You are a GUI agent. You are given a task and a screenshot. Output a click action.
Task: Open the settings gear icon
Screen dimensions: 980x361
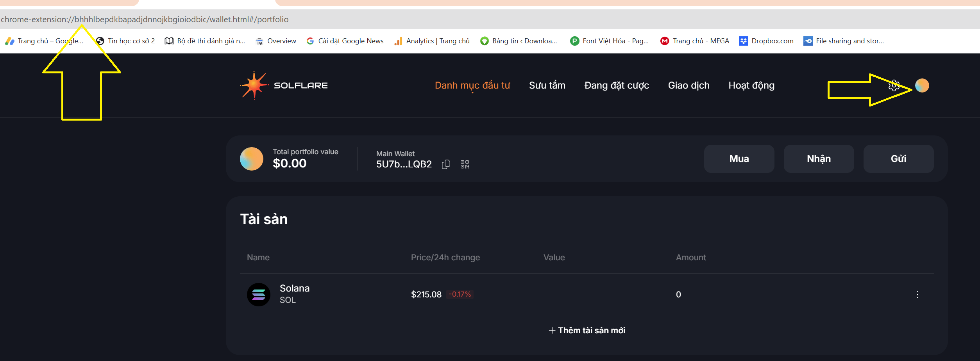click(894, 85)
